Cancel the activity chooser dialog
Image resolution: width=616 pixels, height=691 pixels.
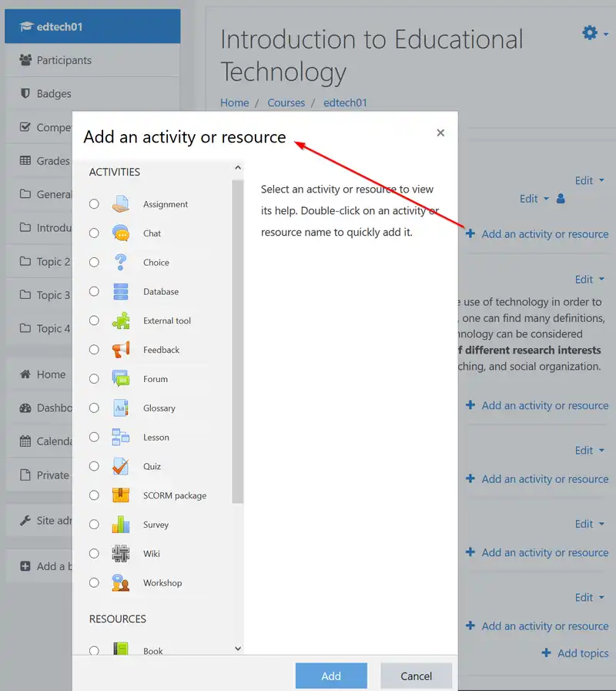(416, 676)
